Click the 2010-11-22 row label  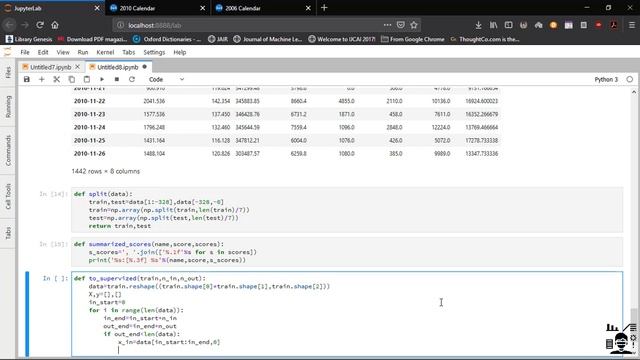(89, 101)
